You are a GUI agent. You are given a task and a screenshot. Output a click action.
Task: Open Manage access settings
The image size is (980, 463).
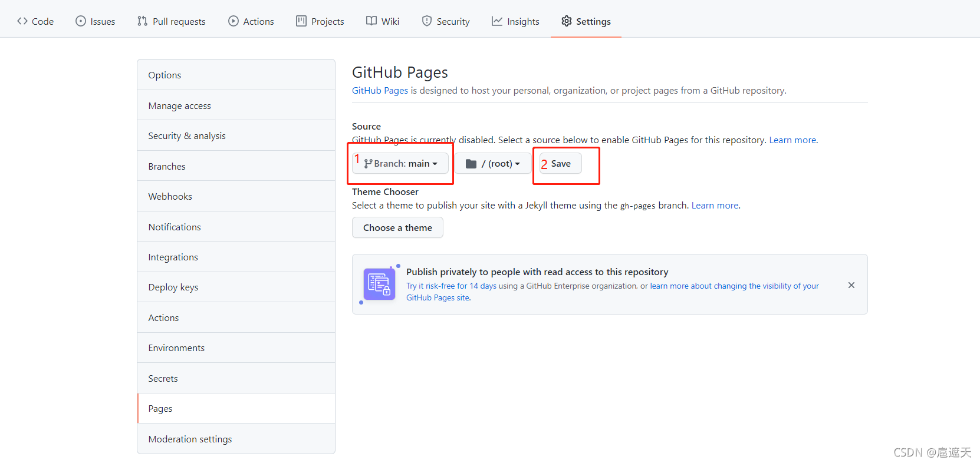click(x=236, y=105)
